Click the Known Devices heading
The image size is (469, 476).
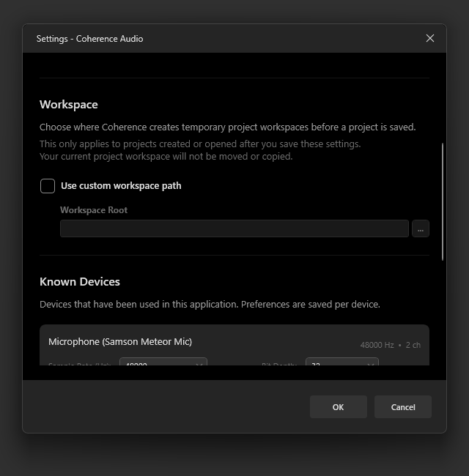click(x=80, y=282)
